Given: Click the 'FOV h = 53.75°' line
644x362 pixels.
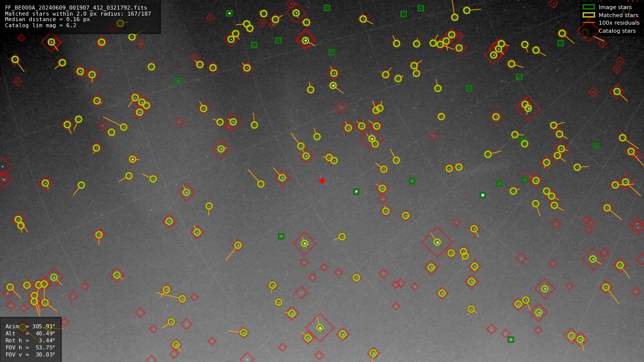Looking at the screenshot, I should click(30, 348).
